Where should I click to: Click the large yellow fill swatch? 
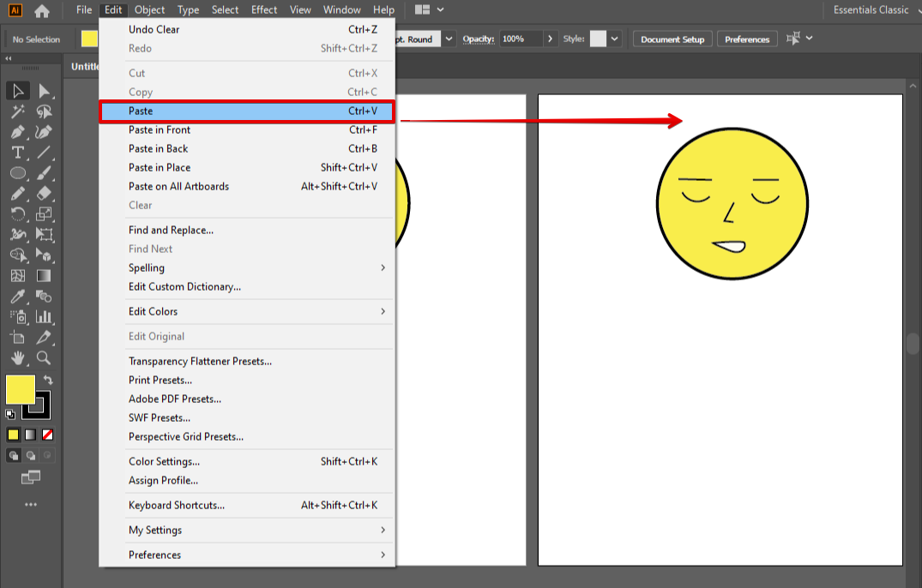pos(21,389)
